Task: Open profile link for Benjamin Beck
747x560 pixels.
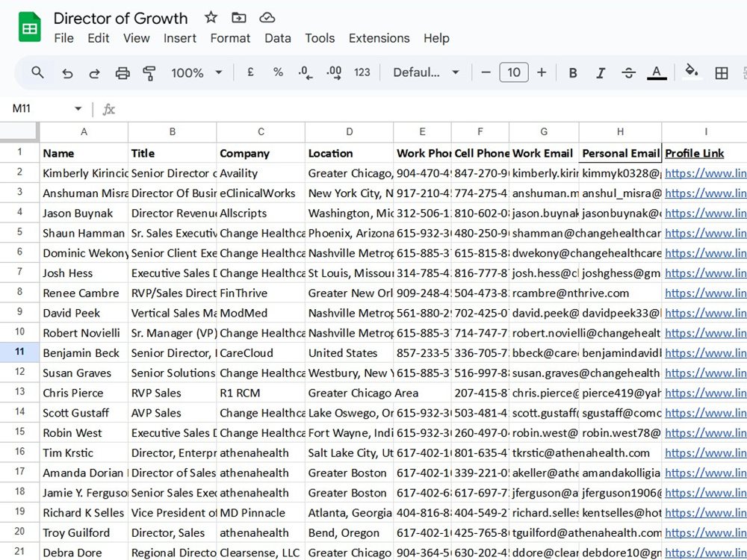Action: tap(705, 353)
